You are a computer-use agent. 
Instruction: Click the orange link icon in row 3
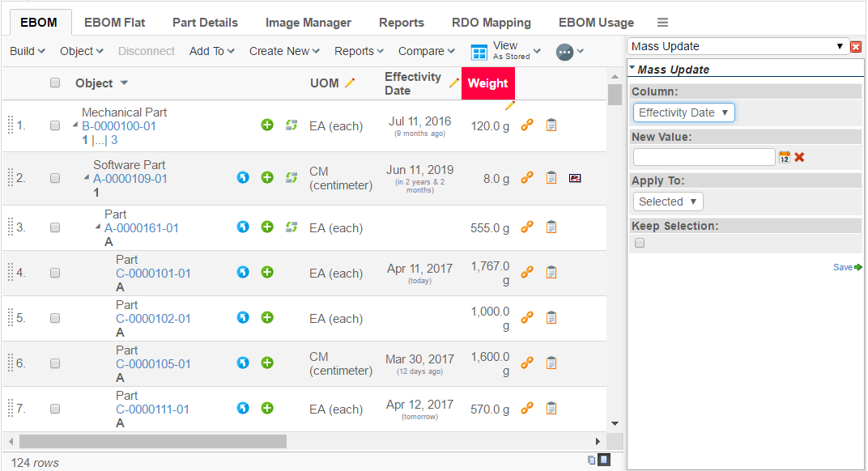(526, 227)
